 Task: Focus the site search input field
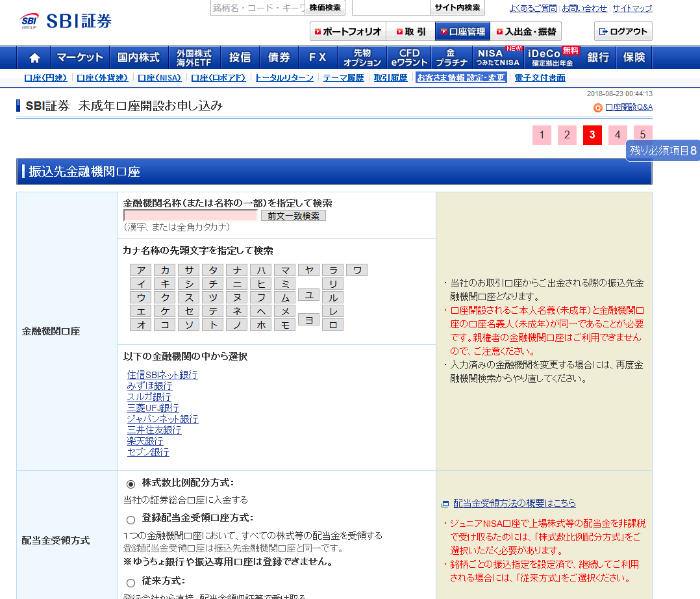pyautogui.click(x=391, y=8)
